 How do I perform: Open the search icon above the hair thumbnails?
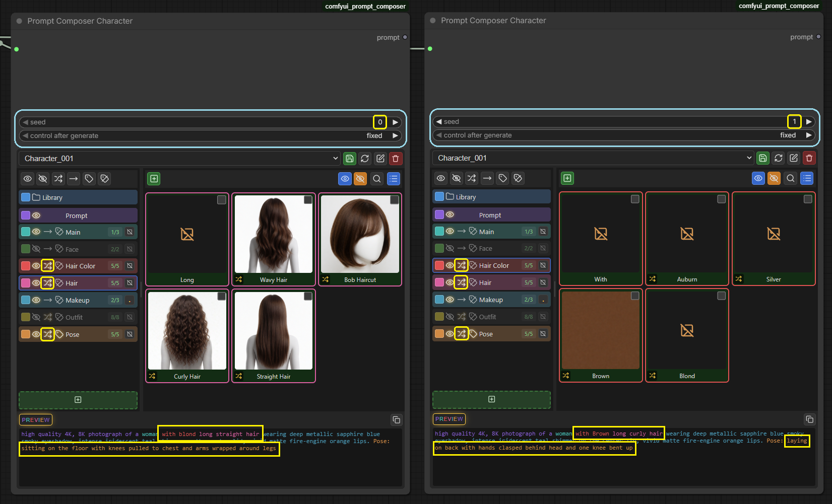click(376, 179)
